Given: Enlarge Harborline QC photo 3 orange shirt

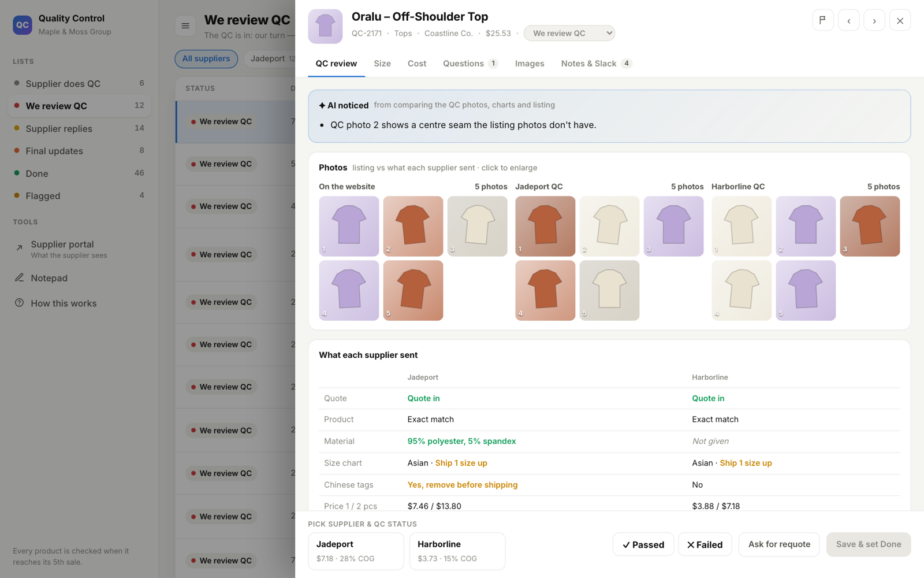Looking at the screenshot, I should tap(870, 226).
